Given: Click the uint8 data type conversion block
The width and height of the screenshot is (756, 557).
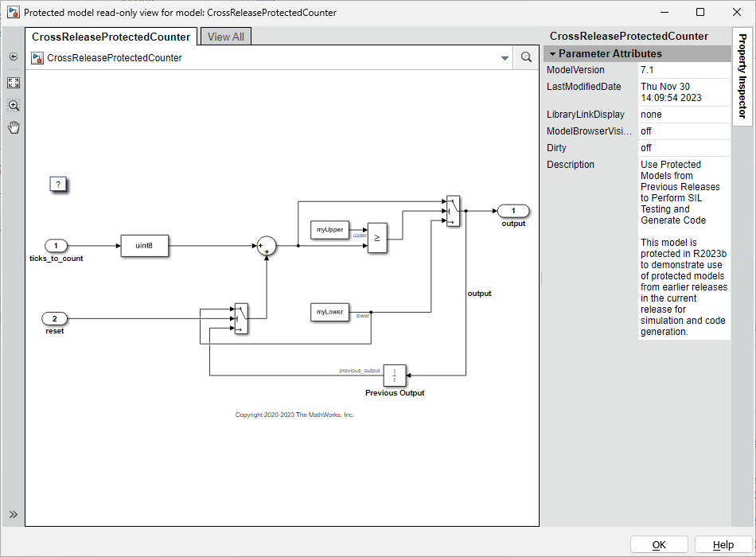Looking at the screenshot, I should (x=144, y=246).
